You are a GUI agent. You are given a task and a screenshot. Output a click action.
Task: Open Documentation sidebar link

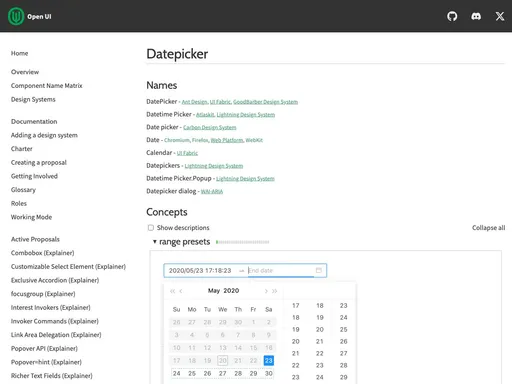coord(34,121)
